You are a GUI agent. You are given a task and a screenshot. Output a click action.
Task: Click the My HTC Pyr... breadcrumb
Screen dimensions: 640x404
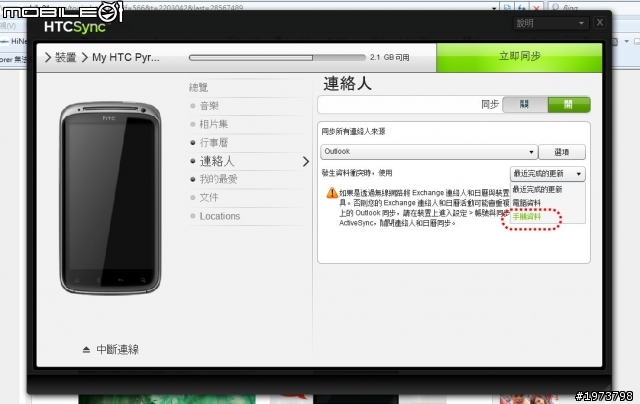coord(126,58)
